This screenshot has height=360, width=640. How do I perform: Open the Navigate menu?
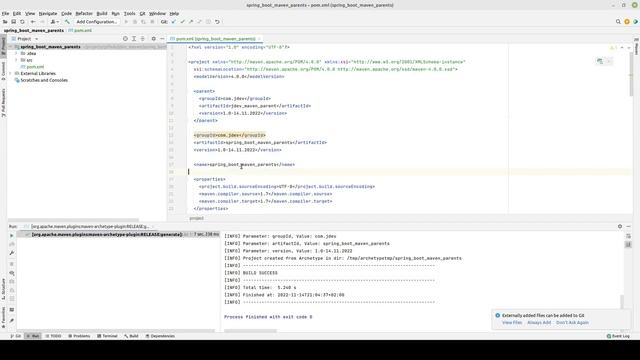[48, 13]
